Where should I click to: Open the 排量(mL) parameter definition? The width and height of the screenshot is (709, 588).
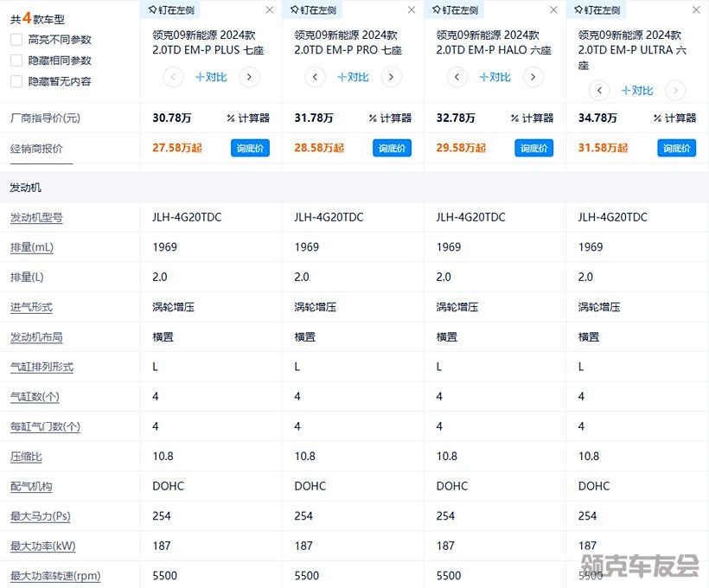[32, 247]
